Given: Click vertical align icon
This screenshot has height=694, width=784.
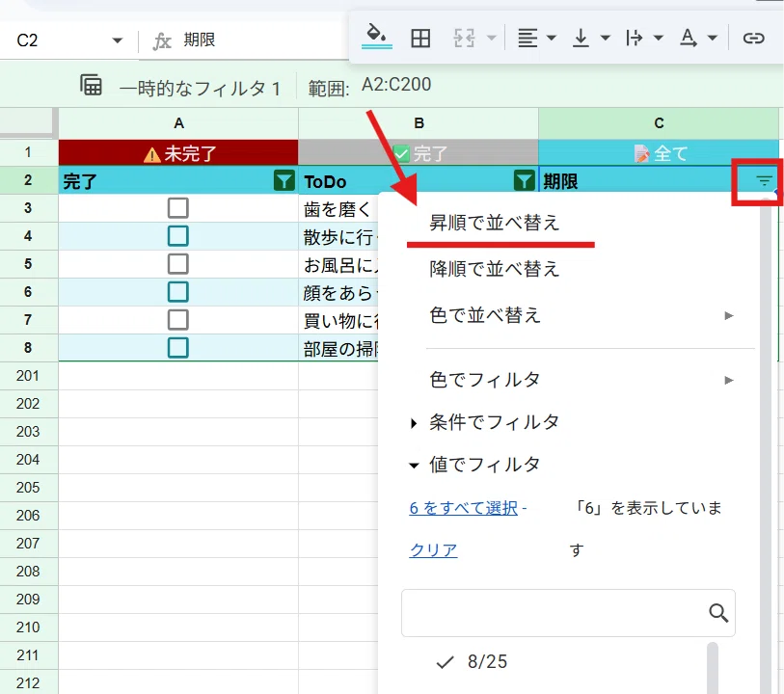Looking at the screenshot, I should coord(581,38).
